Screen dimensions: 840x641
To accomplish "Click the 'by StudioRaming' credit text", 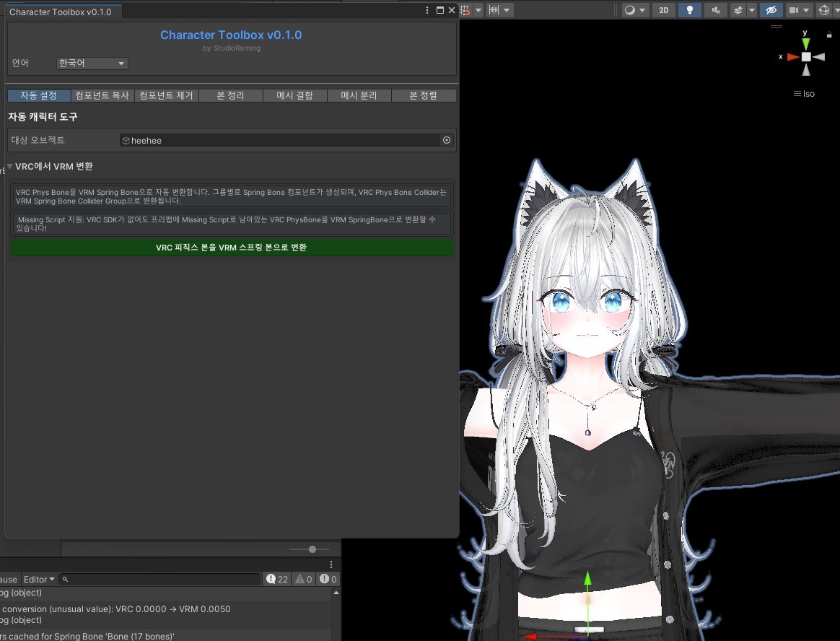I will (x=232, y=48).
